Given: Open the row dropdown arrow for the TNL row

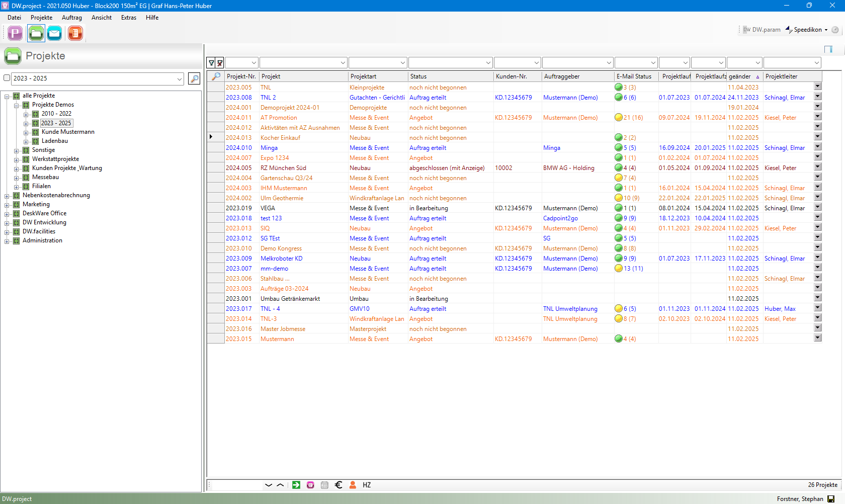Looking at the screenshot, I should tap(818, 87).
